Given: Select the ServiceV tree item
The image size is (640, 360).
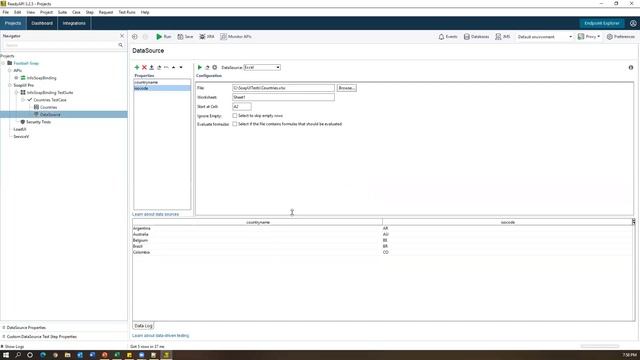Looking at the screenshot, I should 21,137.
